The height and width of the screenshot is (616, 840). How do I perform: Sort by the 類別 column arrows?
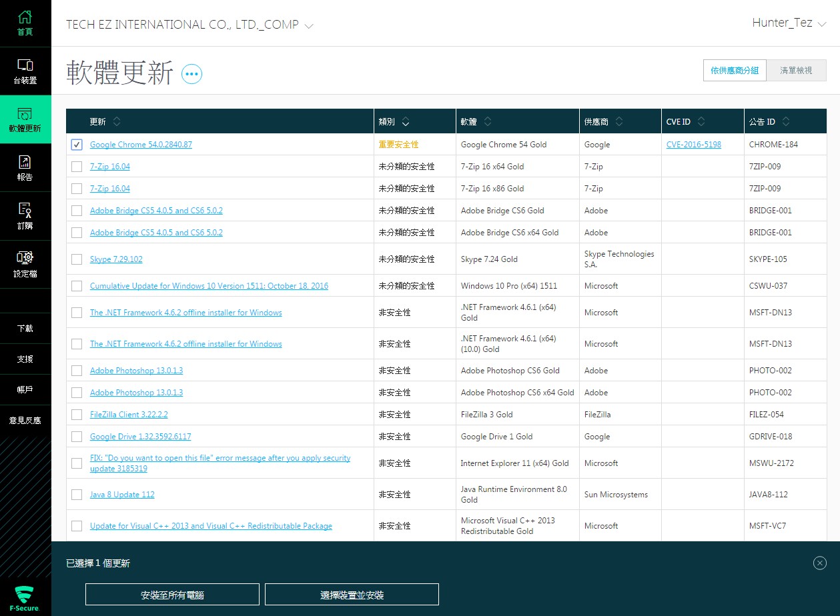(406, 122)
